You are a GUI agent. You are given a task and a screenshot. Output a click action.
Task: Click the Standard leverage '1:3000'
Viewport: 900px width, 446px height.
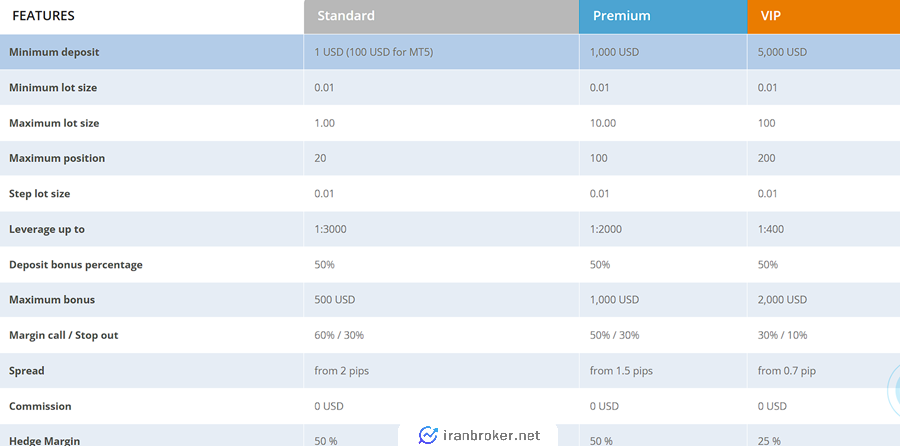330,230
